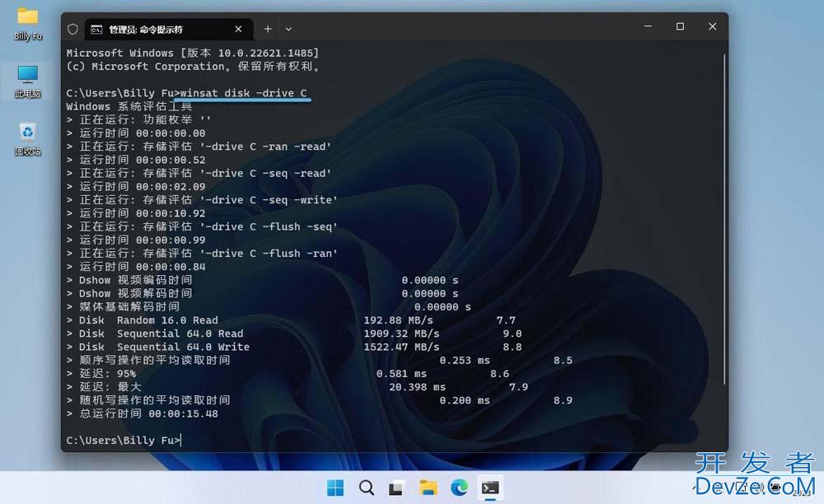Click the shield icon in terminal title bar
Screen dimensions: 824x504
click(73, 30)
